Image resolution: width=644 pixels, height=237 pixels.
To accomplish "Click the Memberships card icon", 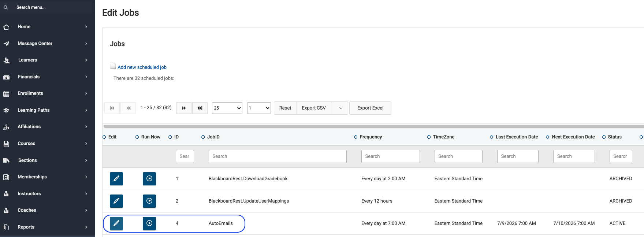I will 6,177.
